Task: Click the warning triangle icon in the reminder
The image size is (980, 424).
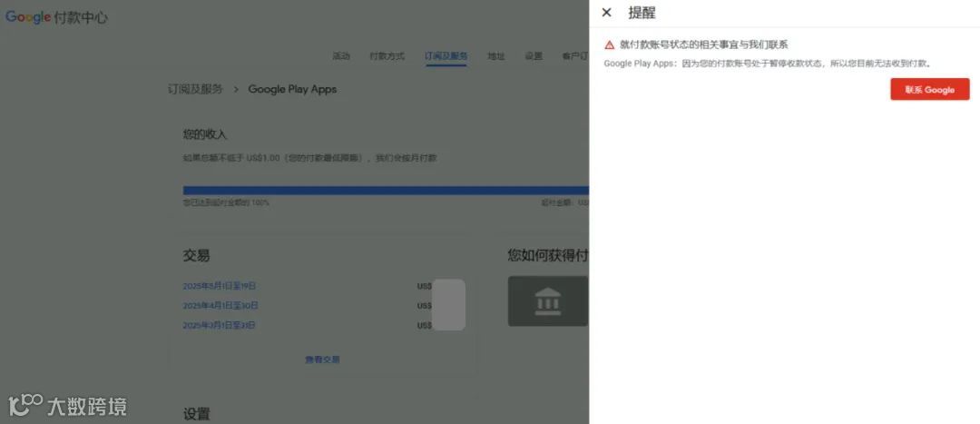Action: click(x=610, y=45)
